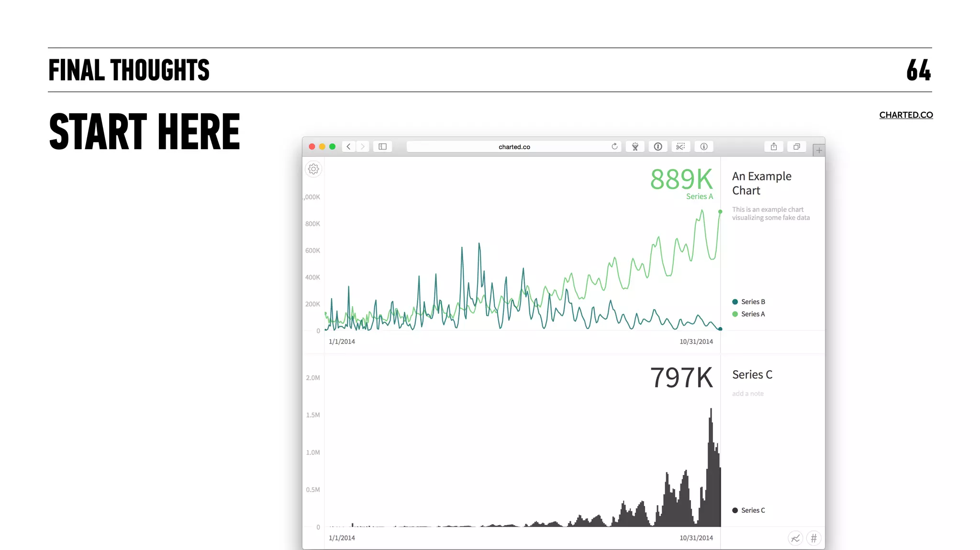Show all tabs overview button
The height and width of the screenshot is (550, 980).
(x=797, y=147)
